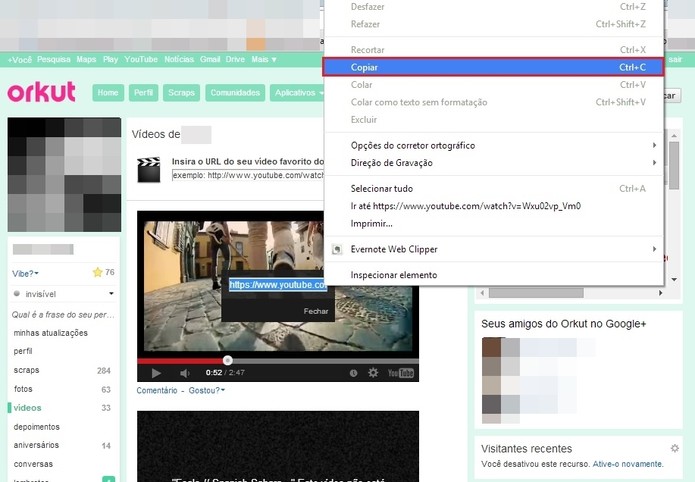The image size is (695, 482).
Task: Click the watch later clock icon
Action: point(353,373)
